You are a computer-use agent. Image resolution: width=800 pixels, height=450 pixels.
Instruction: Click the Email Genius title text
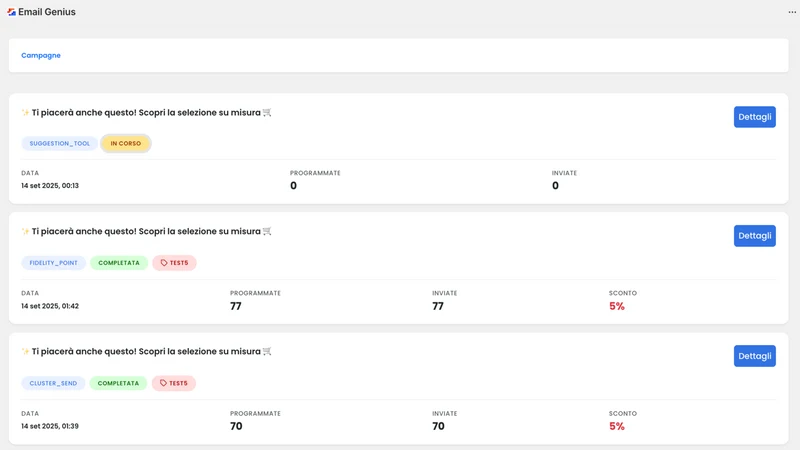pos(47,12)
